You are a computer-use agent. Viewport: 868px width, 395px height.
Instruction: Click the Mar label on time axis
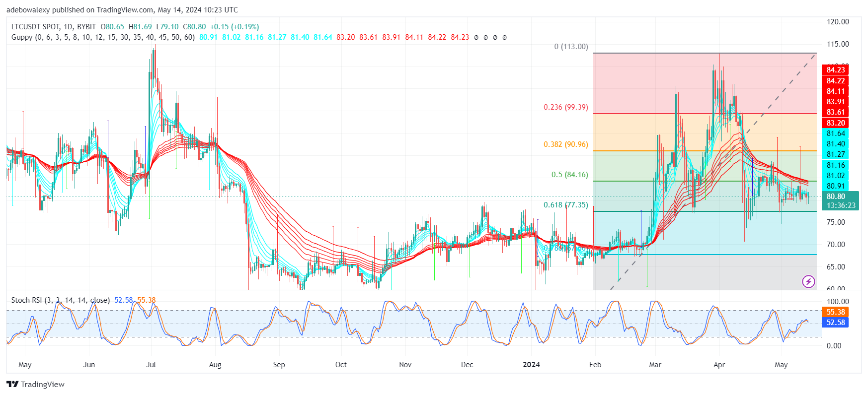tap(655, 365)
